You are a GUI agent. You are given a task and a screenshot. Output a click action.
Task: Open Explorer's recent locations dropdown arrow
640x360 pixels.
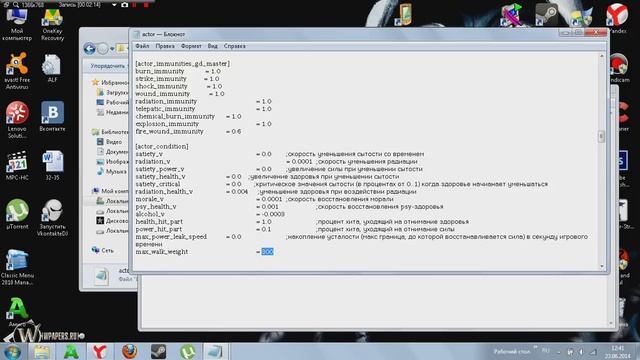pyautogui.click(x=112, y=49)
